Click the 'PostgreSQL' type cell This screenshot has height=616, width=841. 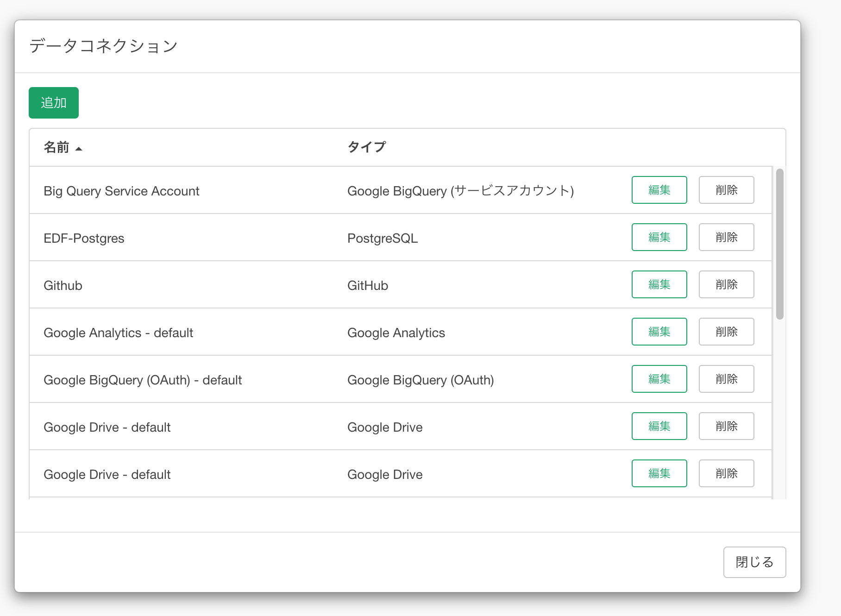coord(383,238)
